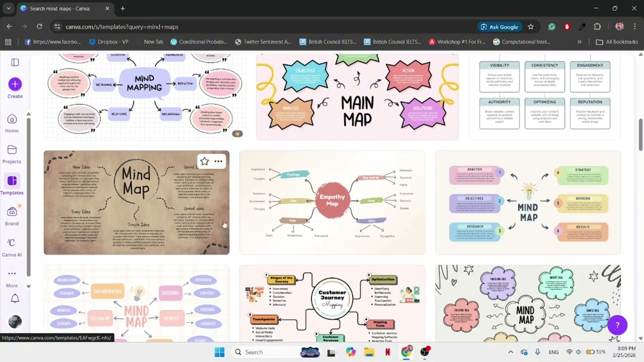Image resolution: width=644 pixels, height=362 pixels.
Task: Open the Conditional Probabi... bookmark
Action: pyautogui.click(x=199, y=42)
